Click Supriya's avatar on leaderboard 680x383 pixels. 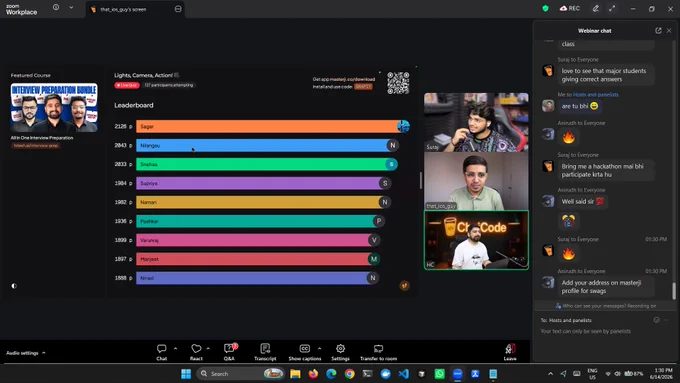click(x=385, y=183)
